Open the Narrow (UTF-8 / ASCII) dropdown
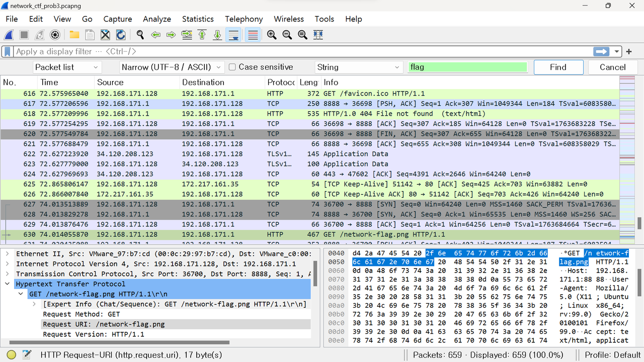644x362 pixels. [x=172, y=67]
